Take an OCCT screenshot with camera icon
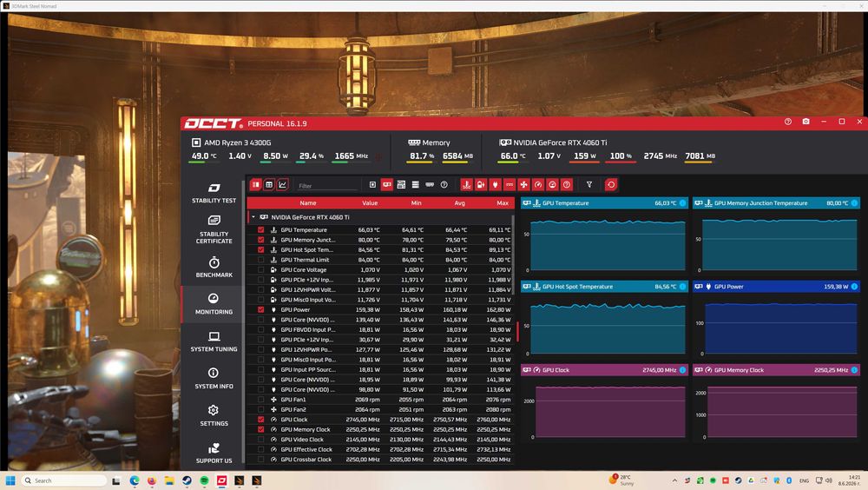The width and height of the screenshot is (868, 490). click(806, 122)
